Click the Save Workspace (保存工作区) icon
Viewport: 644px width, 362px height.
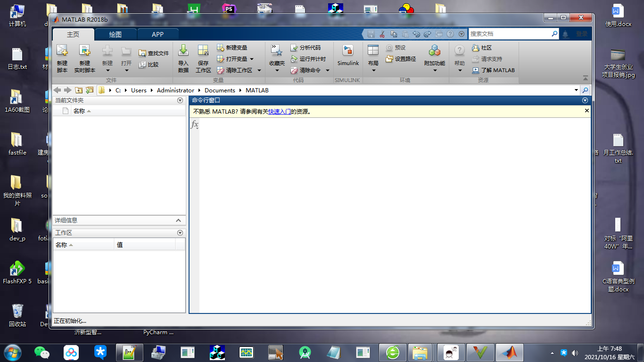pos(203,51)
